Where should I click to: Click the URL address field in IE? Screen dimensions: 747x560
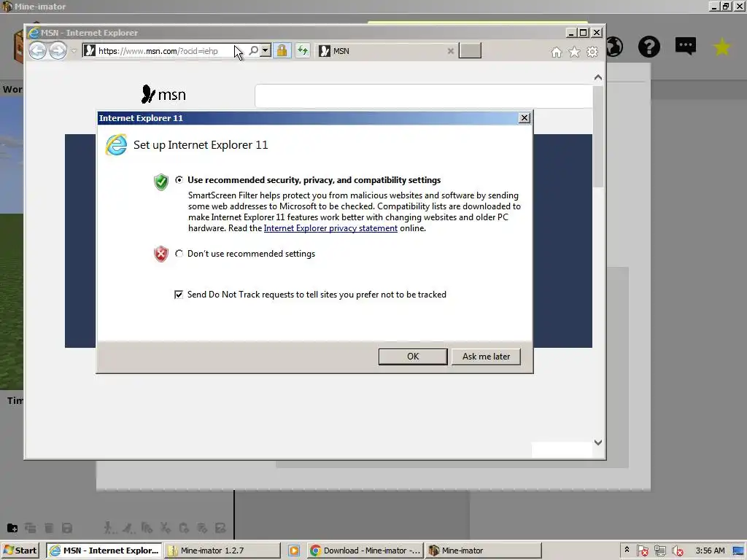click(x=164, y=51)
